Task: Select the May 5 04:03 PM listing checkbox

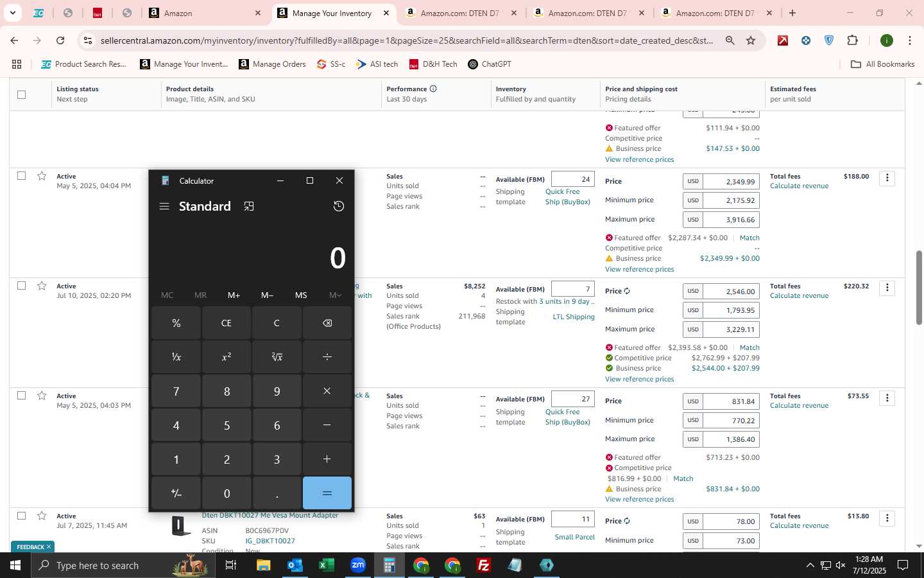Action: [x=21, y=396]
